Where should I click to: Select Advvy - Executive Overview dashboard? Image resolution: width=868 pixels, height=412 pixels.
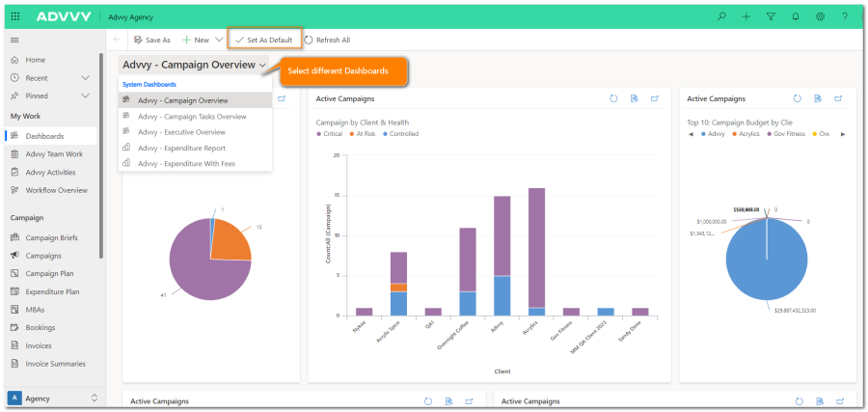pos(180,132)
